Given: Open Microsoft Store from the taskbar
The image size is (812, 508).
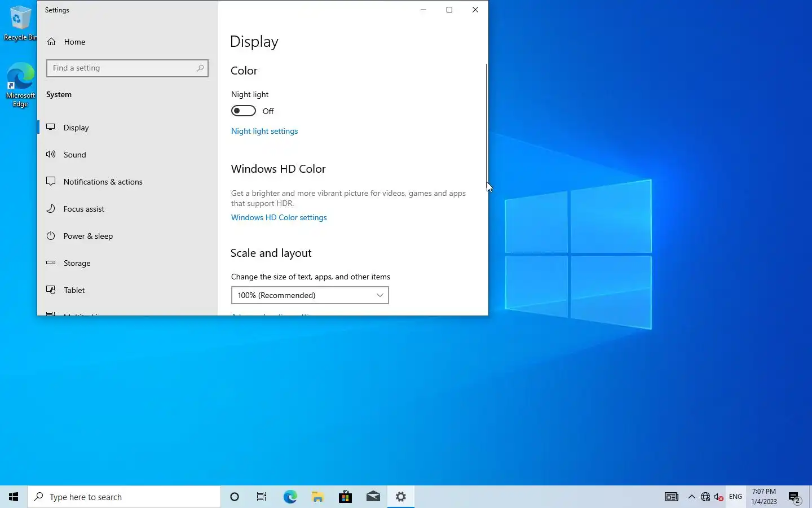Looking at the screenshot, I should point(345,497).
